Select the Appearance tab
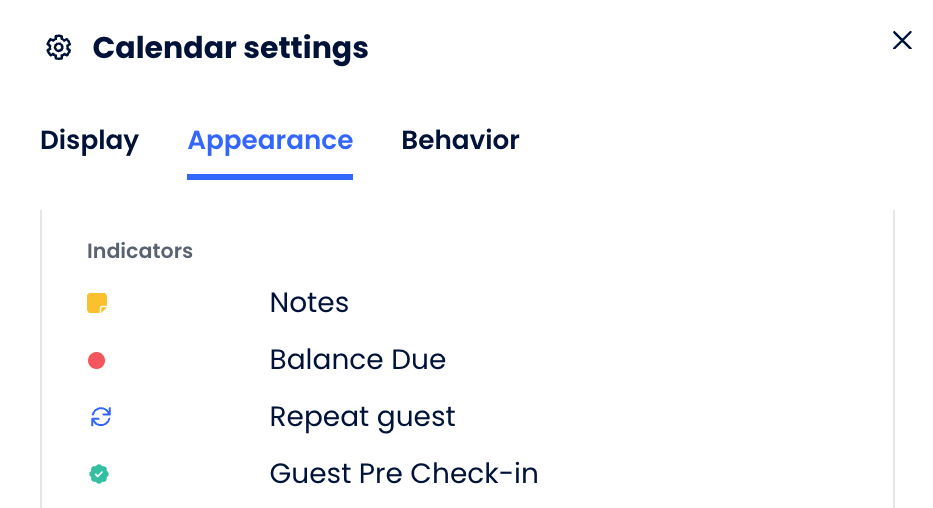 (x=270, y=140)
